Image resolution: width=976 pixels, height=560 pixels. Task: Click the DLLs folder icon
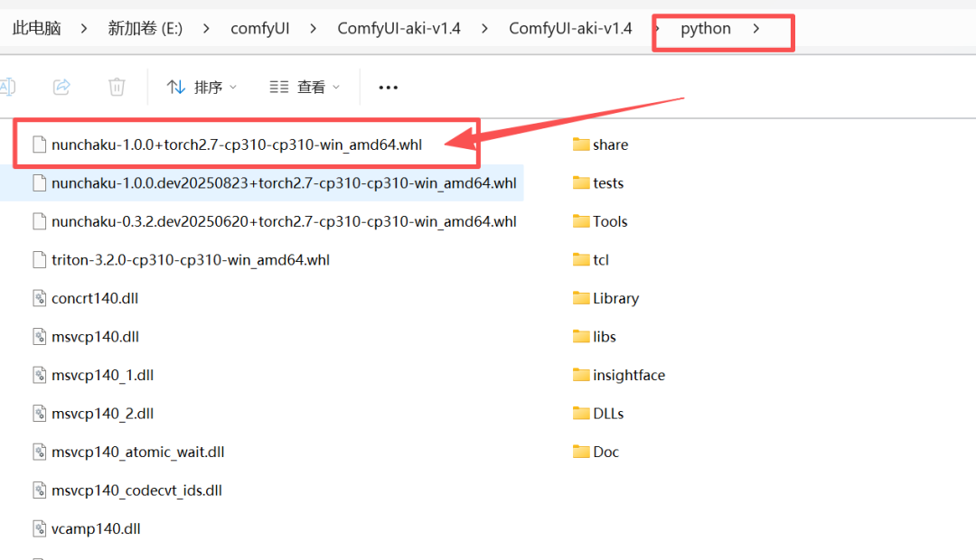pyautogui.click(x=581, y=414)
